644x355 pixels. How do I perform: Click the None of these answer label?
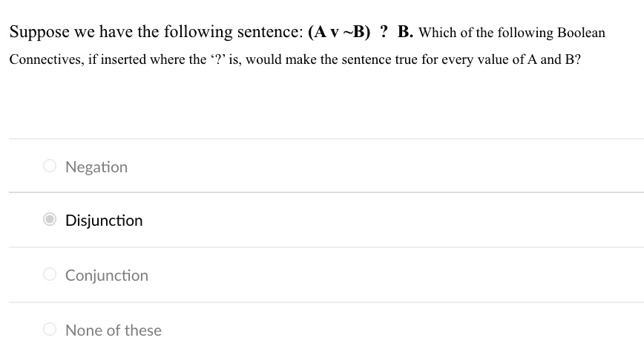click(114, 330)
